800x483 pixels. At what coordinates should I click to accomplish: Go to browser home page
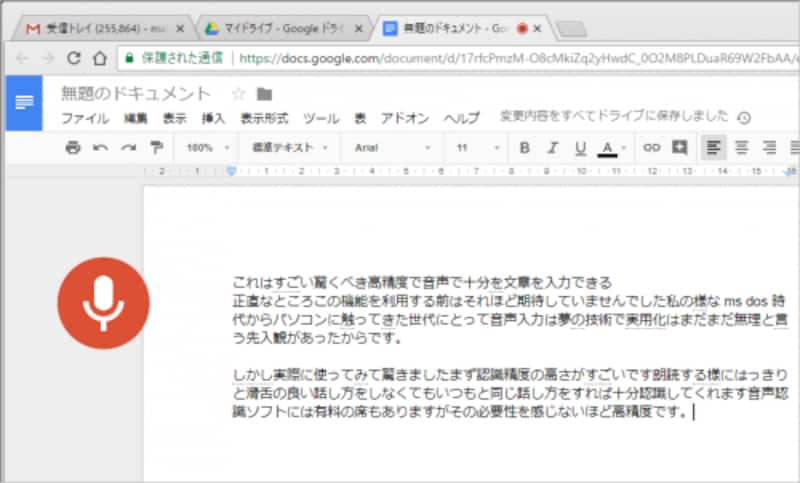(100, 58)
